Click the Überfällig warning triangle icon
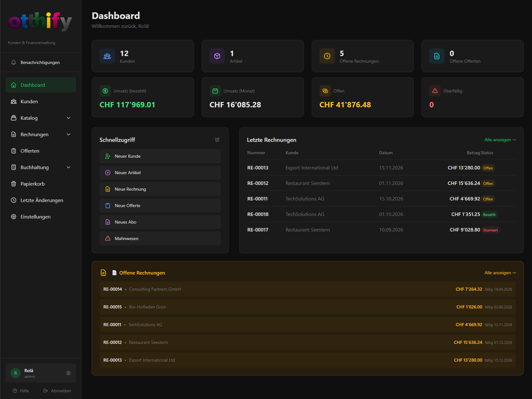Viewport: 532px width, 399px height. pos(435,91)
